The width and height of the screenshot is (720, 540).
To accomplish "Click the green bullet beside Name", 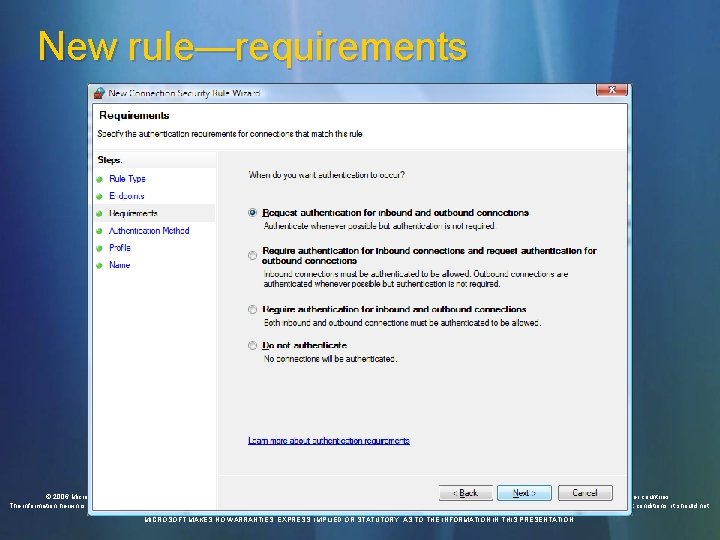I will pos(99,265).
